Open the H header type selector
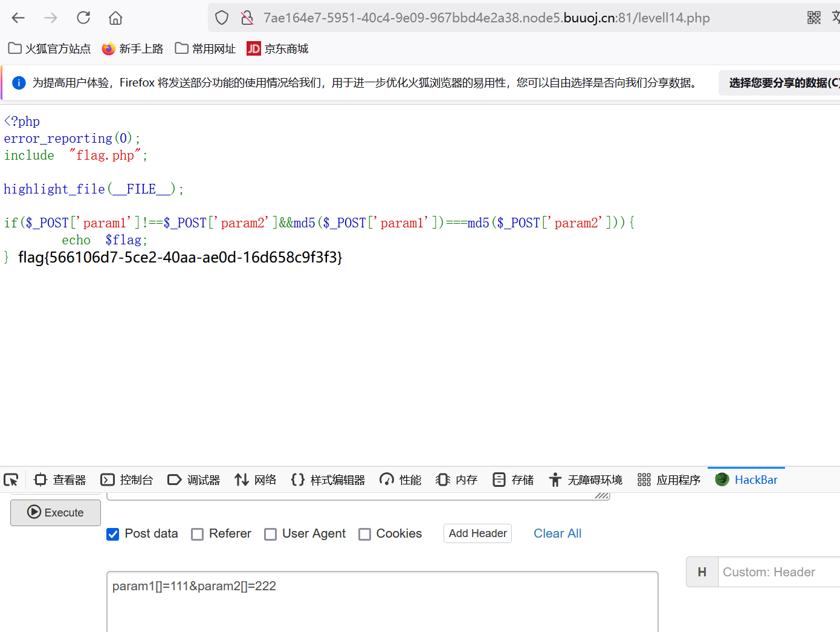This screenshot has height=632, width=840. [702, 572]
